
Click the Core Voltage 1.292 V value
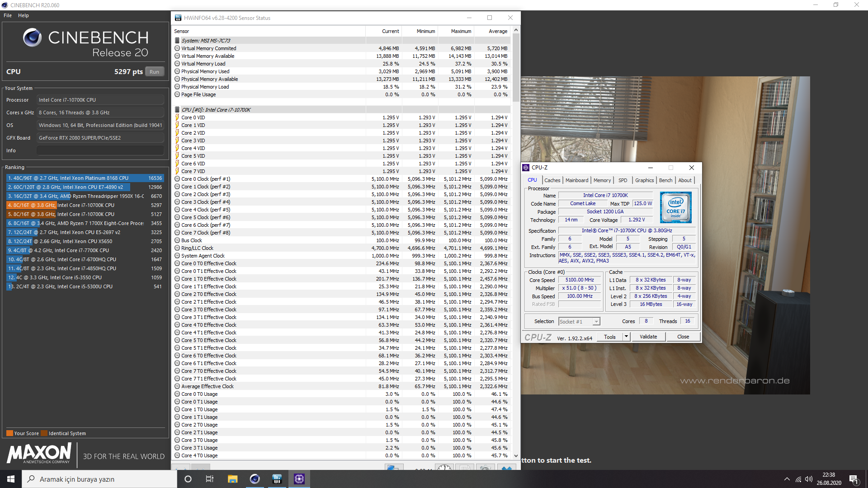(x=637, y=220)
